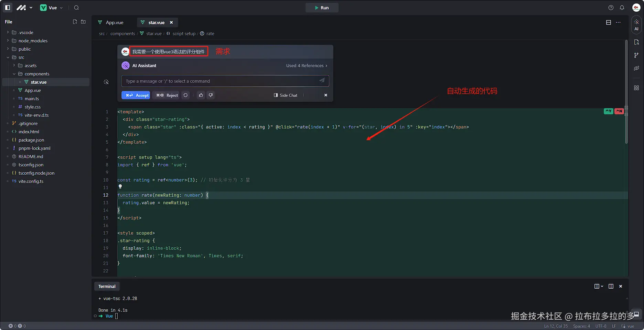Click the AI sparkle icon in editor gutter
The height and width of the screenshot is (330, 644).
click(x=106, y=82)
